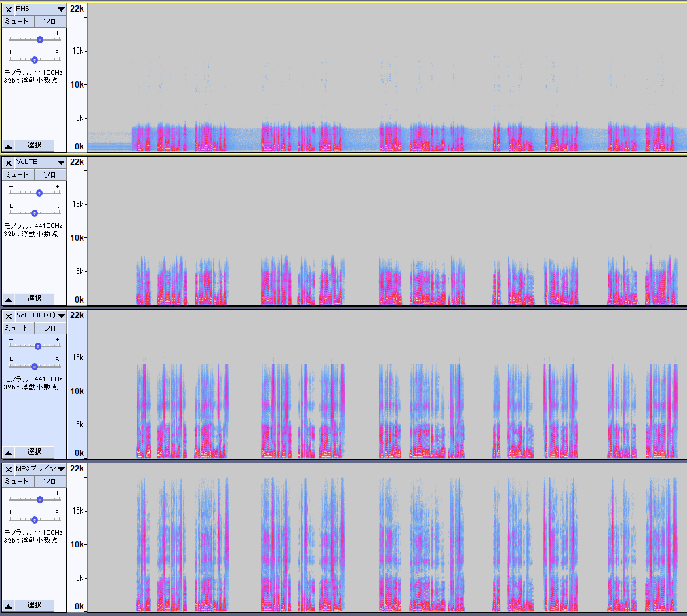Click the VoLTE track frequency scale ruler
Viewport: 687px width, 616px height.
pyautogui.click(x=77, y=231)
